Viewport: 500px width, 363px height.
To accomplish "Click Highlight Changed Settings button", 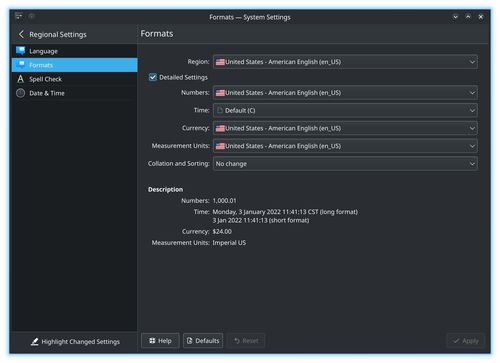I will pyautogui.click(x=75, y=341).
